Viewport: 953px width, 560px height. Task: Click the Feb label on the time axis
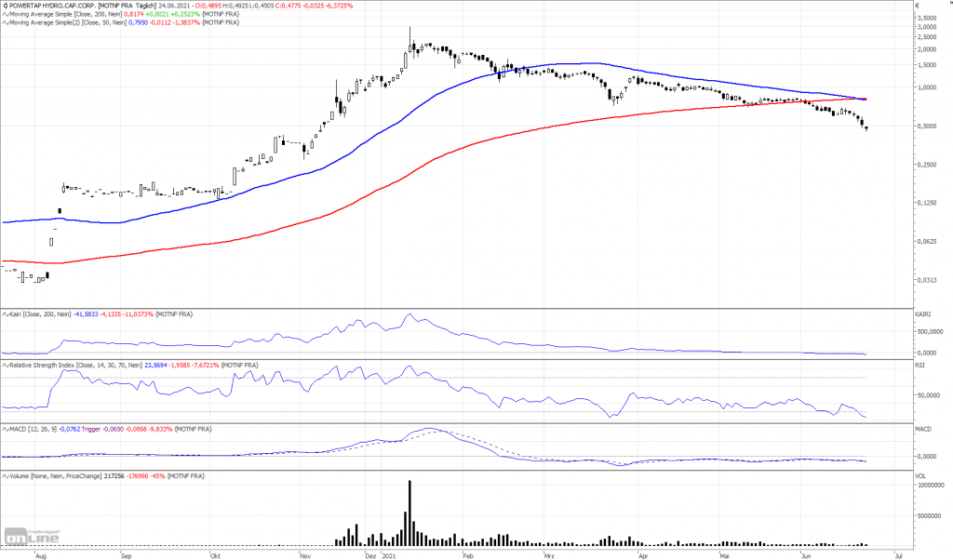(x=468, y=555)
